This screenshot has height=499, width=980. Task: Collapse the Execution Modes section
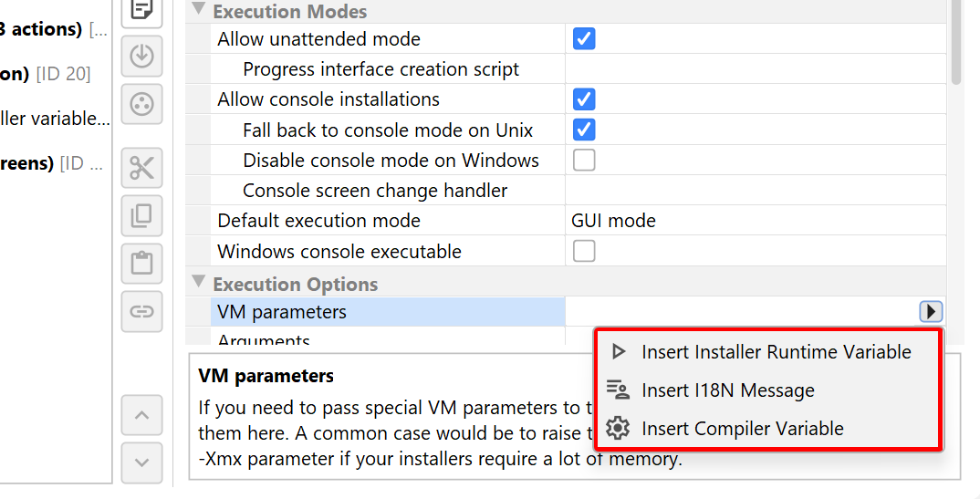[199, 11]
